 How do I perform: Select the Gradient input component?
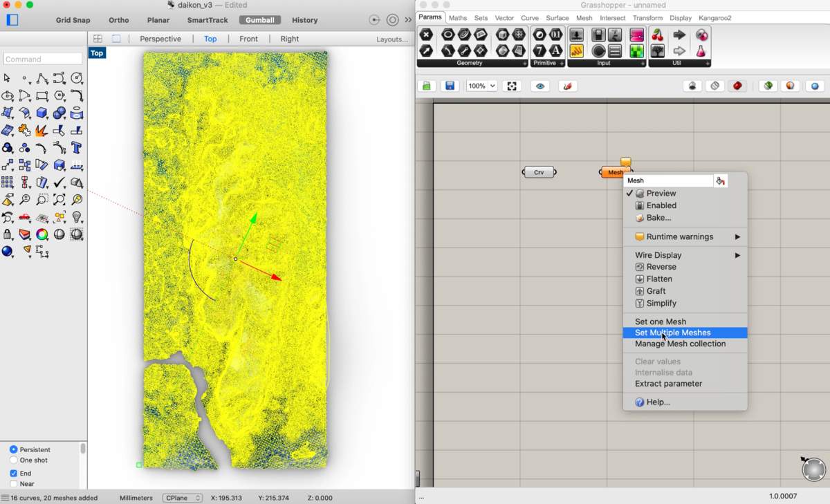pyautogui.click(x=637, y=35)
